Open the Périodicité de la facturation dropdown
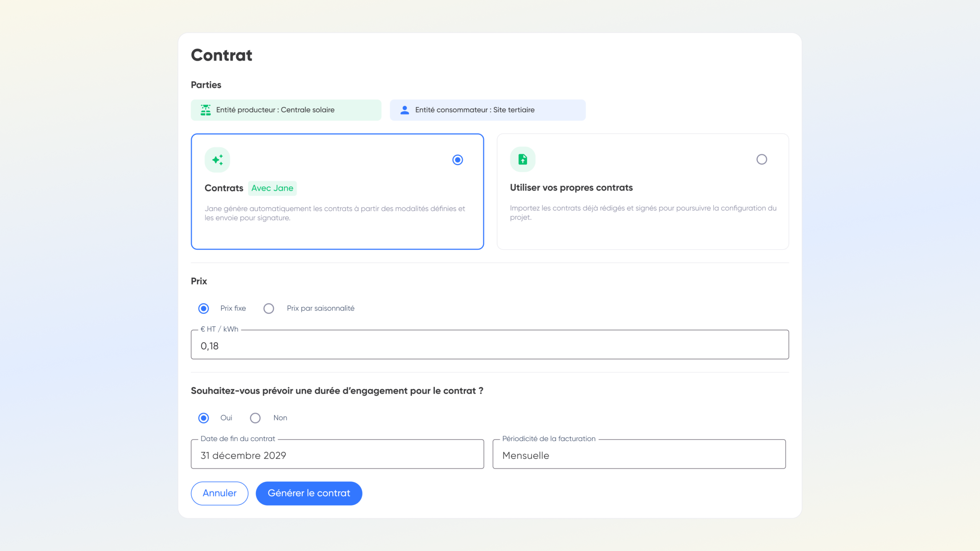This screenshot has height=551, width=980. tap(639, 454)
